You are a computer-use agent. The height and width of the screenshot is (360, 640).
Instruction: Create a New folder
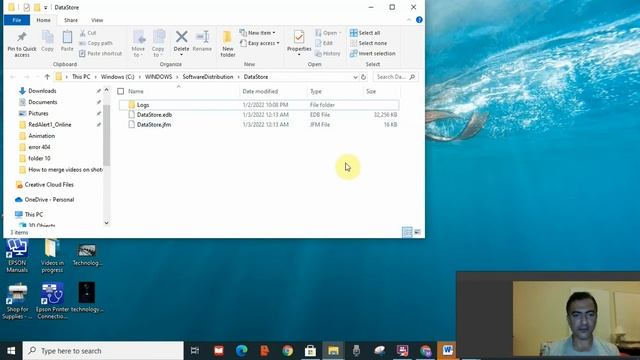(x=228, y=44)
